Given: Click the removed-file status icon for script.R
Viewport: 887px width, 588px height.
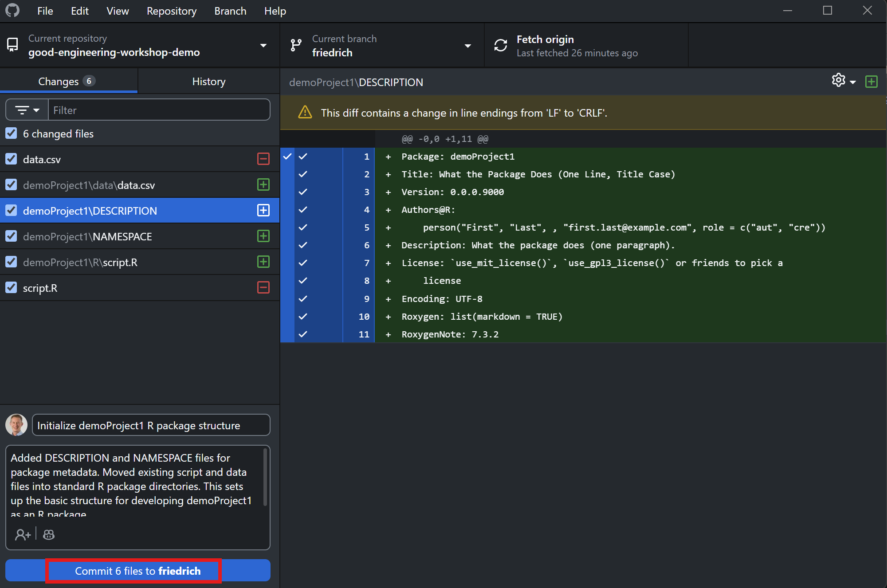Looking at the screenshot, I should (263, 288).
